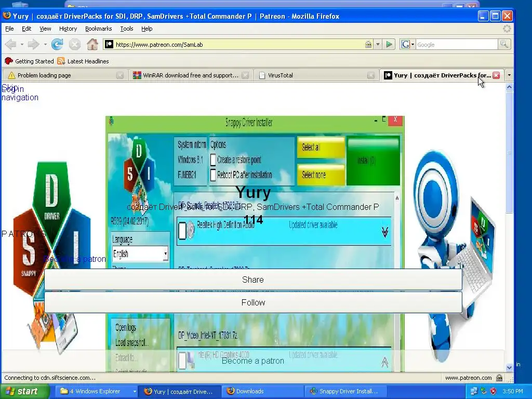Click the page scrollbar down arrow
The width and height of the screenshot is (532, 399).
pos(509,367)
